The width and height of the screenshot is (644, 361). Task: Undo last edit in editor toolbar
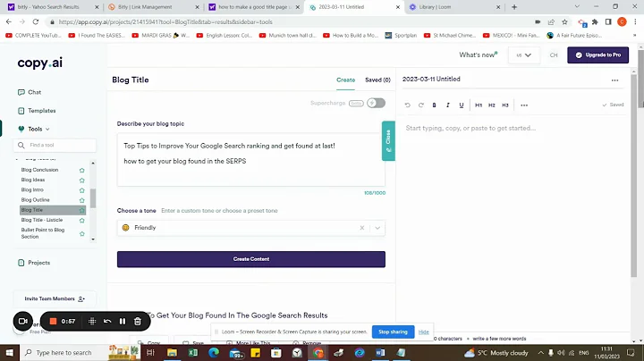(x=408, y=105)
